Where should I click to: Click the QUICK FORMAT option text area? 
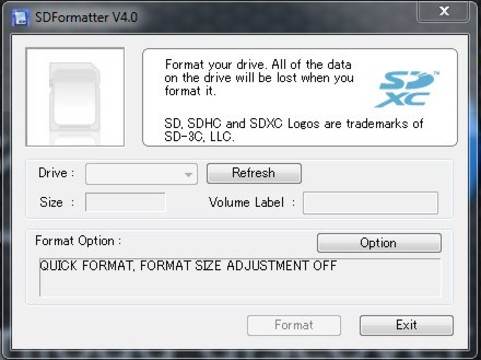240,277
